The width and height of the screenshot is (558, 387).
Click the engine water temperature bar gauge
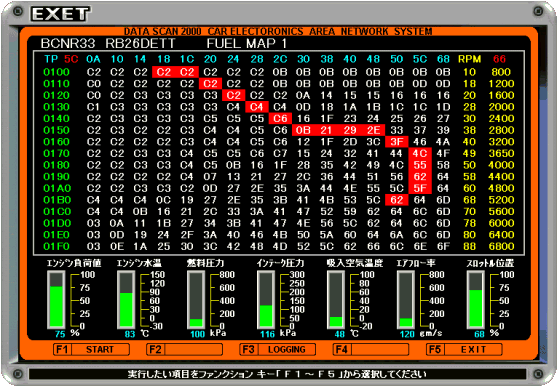(x=126, y=300)
